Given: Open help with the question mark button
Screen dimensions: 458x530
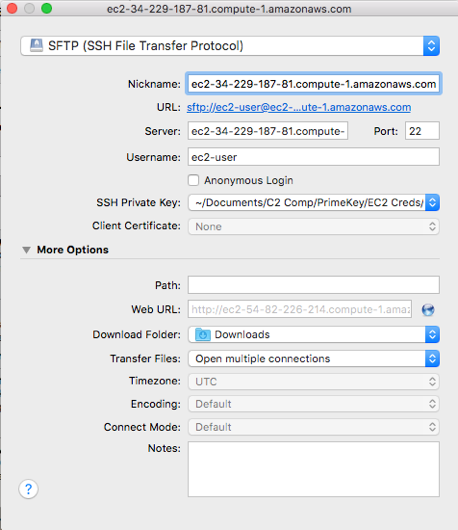Looking at the screenshot, I should [x=28, y=489].
